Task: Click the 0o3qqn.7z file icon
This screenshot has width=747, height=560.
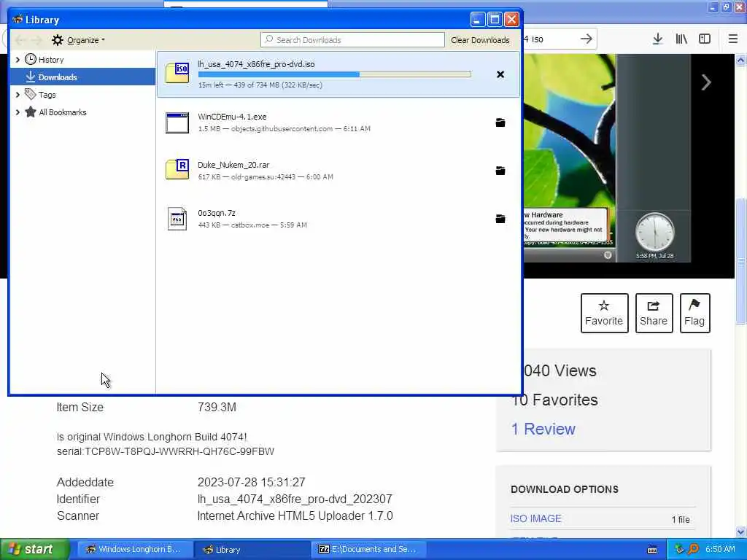Action: (x=177, y=219)
